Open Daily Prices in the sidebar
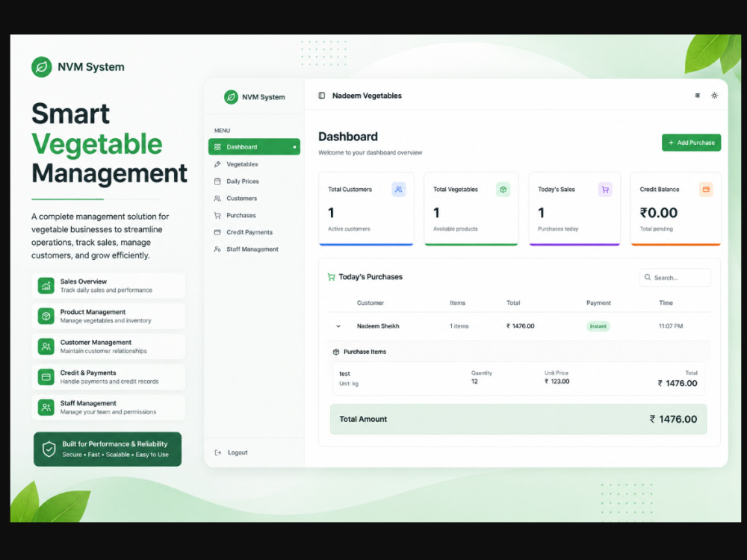Image resolution: width=747 pixels, height=560 pixels. pos(254,181)
